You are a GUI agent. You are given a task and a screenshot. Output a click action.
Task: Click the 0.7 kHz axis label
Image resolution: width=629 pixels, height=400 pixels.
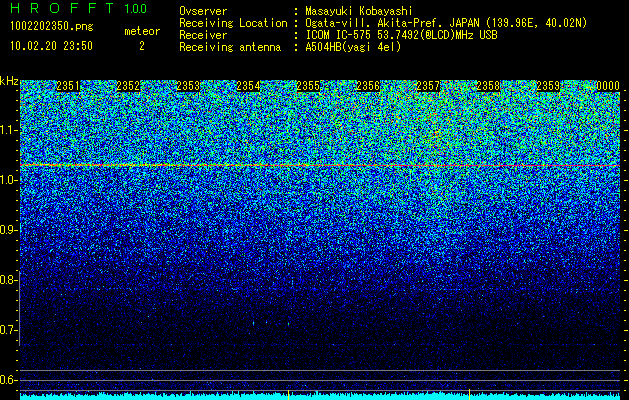pyautogui.click(x=9, y=330)
